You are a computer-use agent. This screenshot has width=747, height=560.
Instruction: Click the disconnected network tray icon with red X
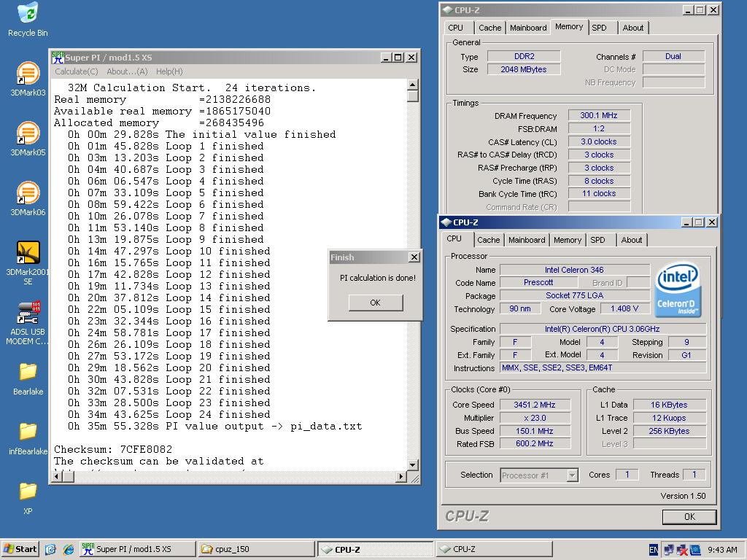point(682,550)
